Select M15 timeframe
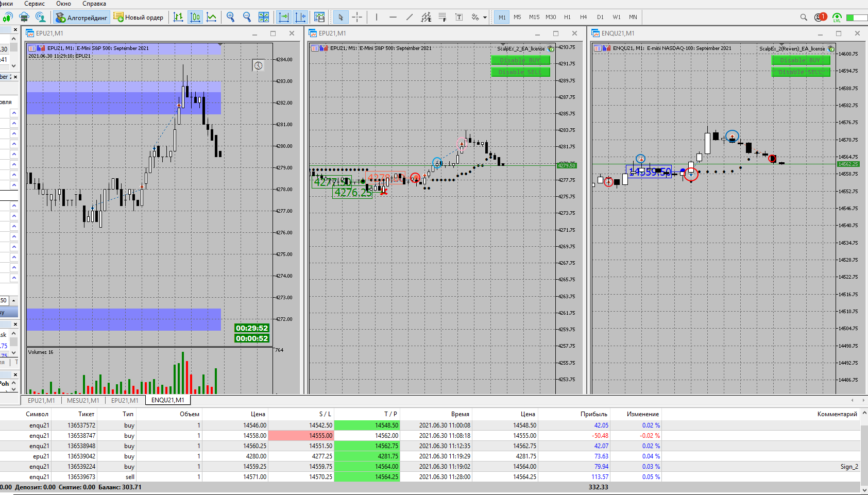The image size is (868, 495). (534, 17)
